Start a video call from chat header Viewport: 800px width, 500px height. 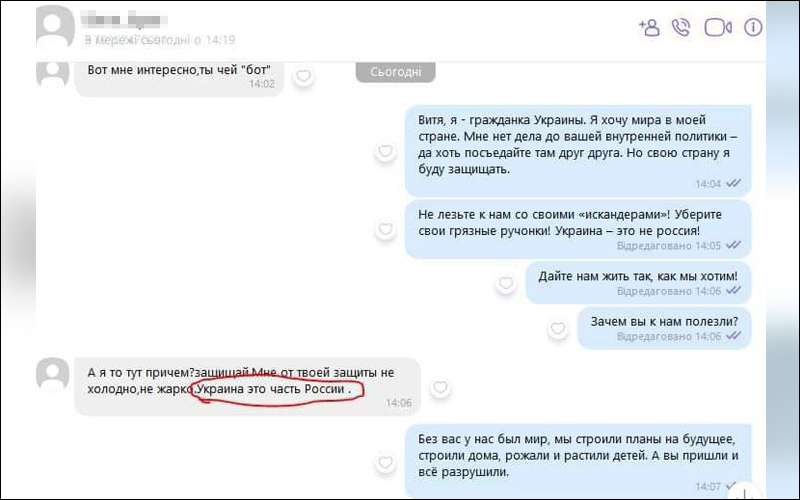(x=718, y=27)
